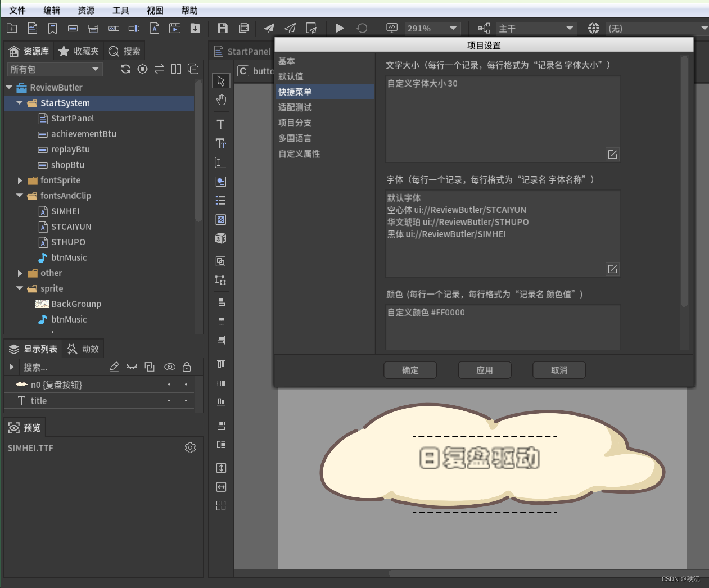Switch to the 动效 tab
The image size is (709, 588).
[x=83, y=349]
